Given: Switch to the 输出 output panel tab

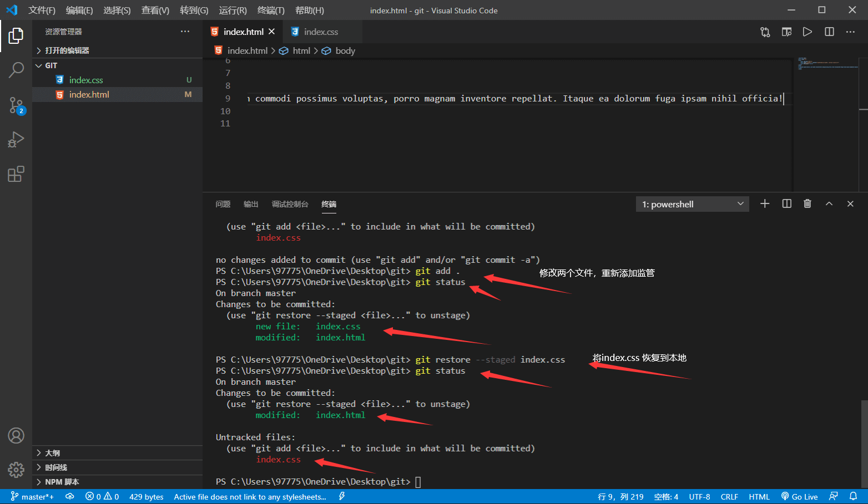Looking at the screenshot, I should coord(251,204).
